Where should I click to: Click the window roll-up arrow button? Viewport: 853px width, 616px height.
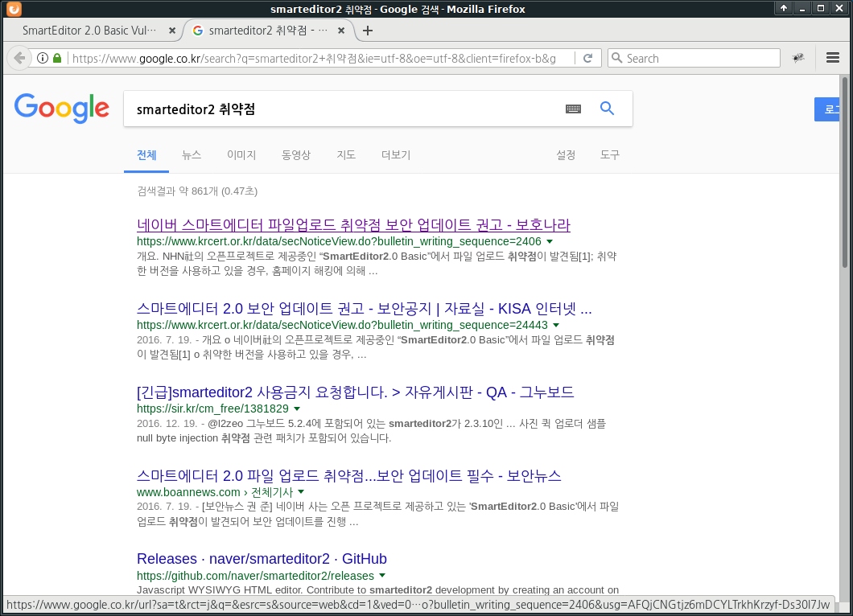784,8
